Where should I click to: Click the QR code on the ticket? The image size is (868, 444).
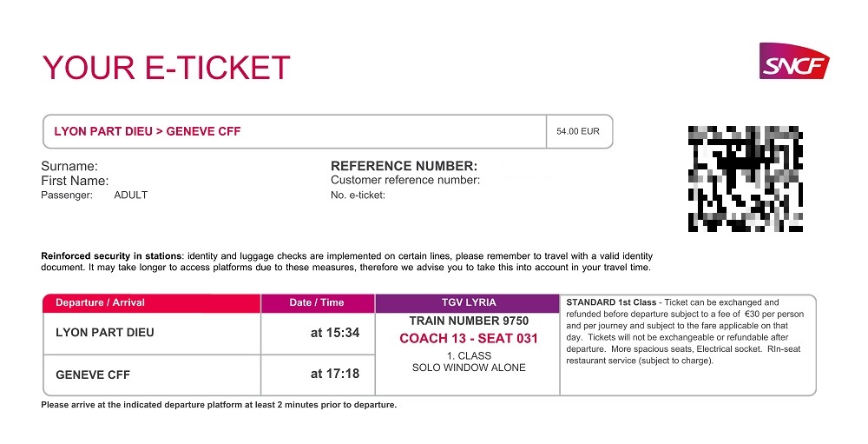pos(746,178)
